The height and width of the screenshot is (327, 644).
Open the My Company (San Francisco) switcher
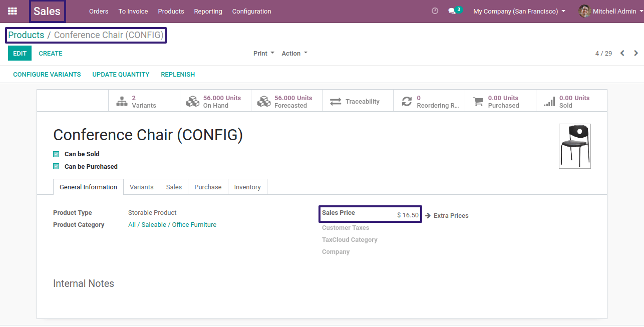[x=519, y=11]
